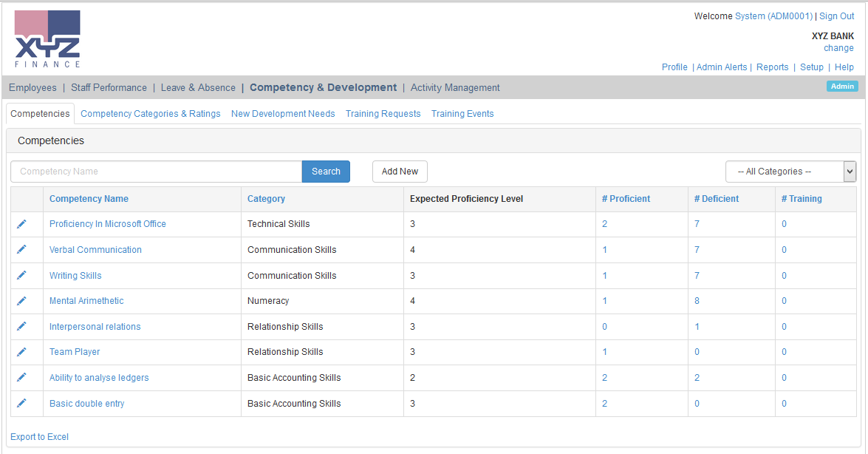Open the Profile link

point(674,67)
